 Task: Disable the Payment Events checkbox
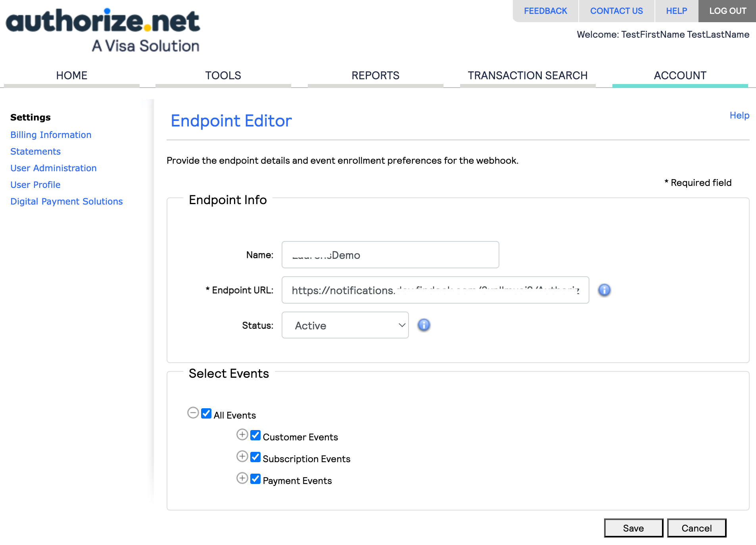click(x=255, y=479)
